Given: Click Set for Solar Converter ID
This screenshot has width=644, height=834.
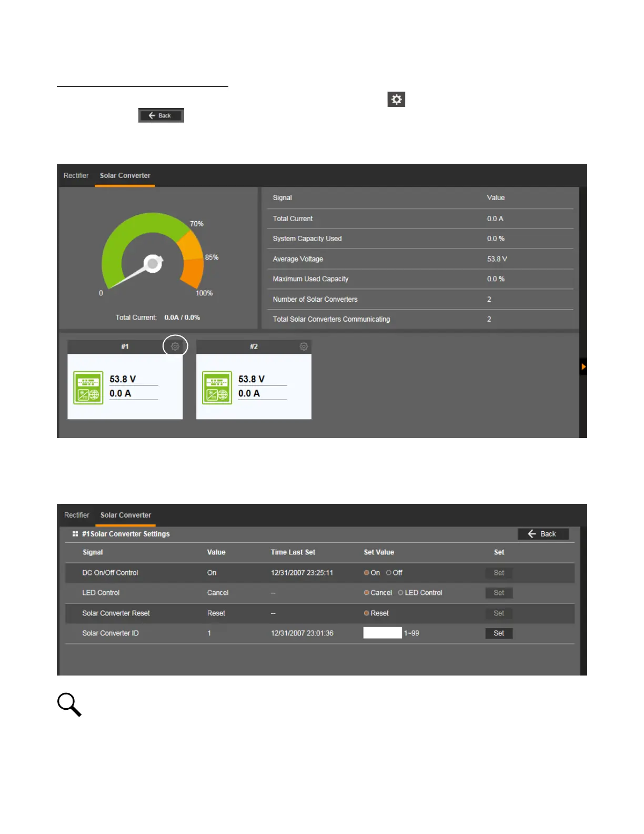Looking at the screenshot, I should 499,633.
